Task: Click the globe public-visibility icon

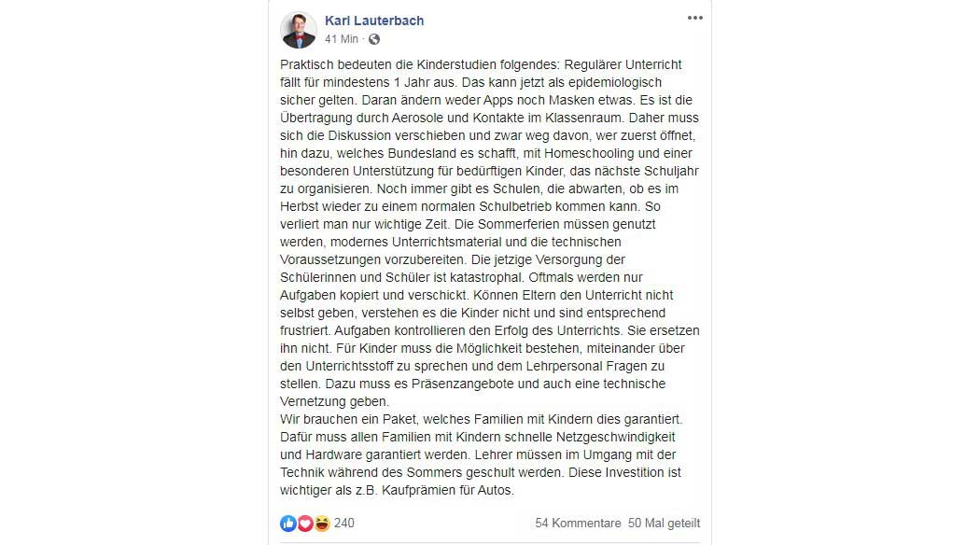Action: pyautogui.click(x=373, y=39)
